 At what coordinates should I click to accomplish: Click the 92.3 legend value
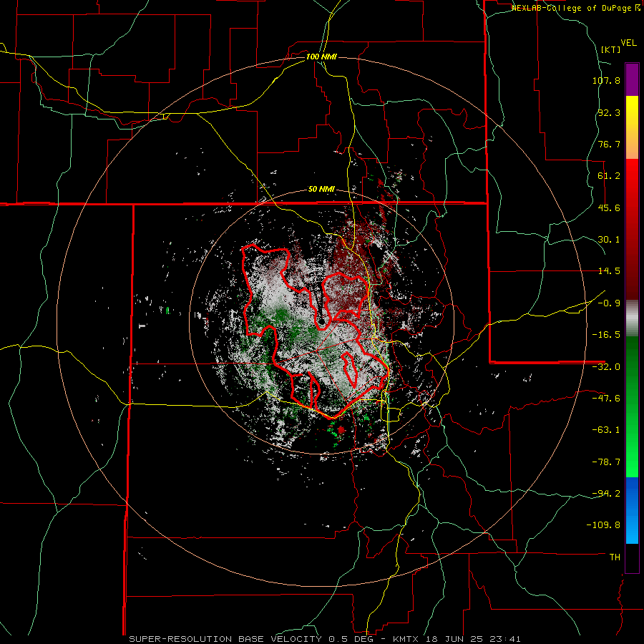tap(609, 112)
